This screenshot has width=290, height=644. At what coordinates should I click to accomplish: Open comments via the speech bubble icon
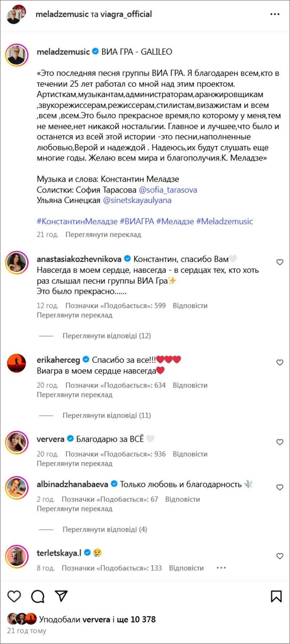[x=38, y=596]
